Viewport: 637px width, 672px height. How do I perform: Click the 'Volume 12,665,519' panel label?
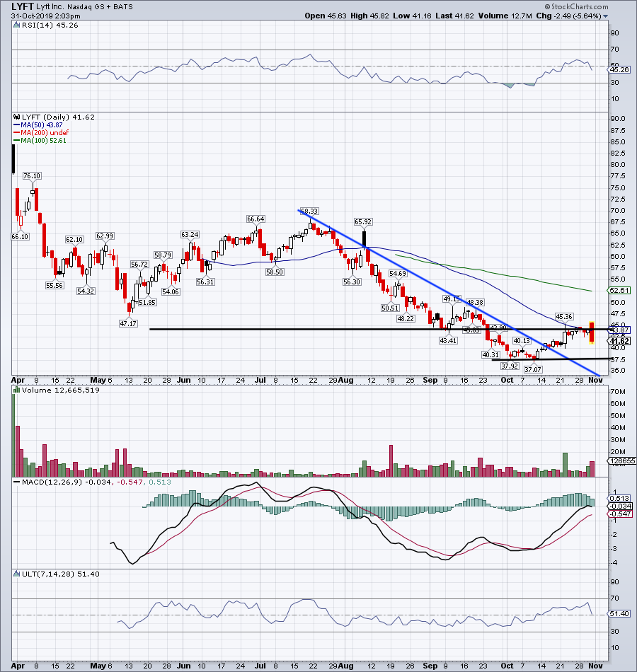tap(60, 390)
